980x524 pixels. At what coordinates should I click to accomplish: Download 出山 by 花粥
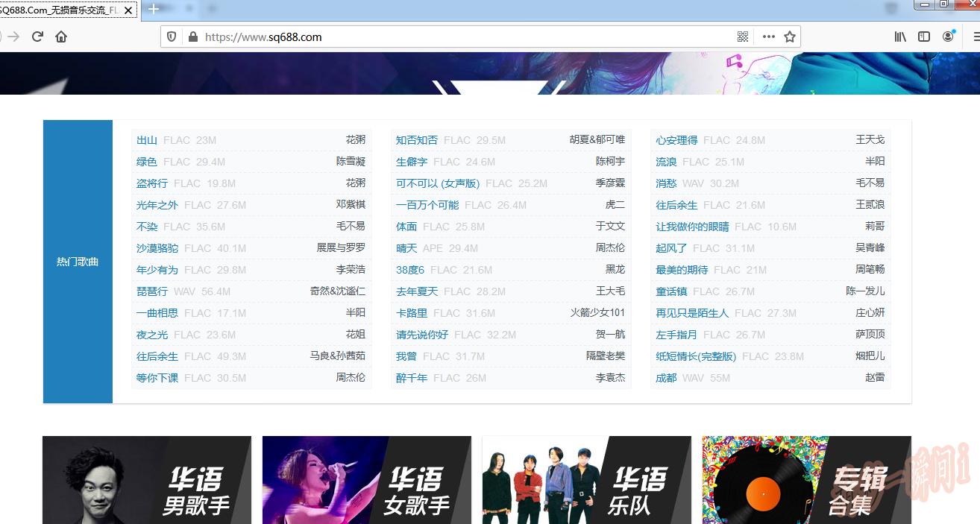148,140
